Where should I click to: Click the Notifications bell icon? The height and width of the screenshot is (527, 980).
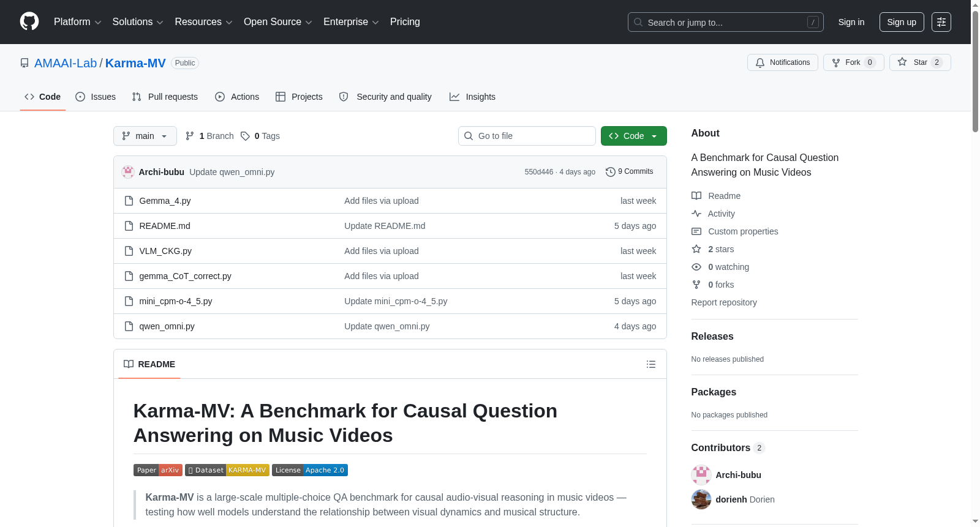tap(760, 62)
